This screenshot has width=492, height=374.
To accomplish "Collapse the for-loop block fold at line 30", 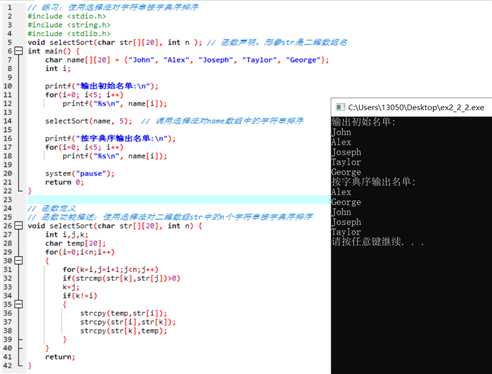I will (x=19, y=260).
